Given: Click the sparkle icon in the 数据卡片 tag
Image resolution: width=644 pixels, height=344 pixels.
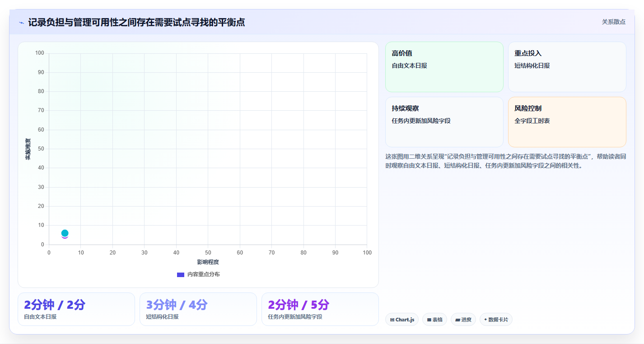Looking at the screenshot, I should [485, 320].
